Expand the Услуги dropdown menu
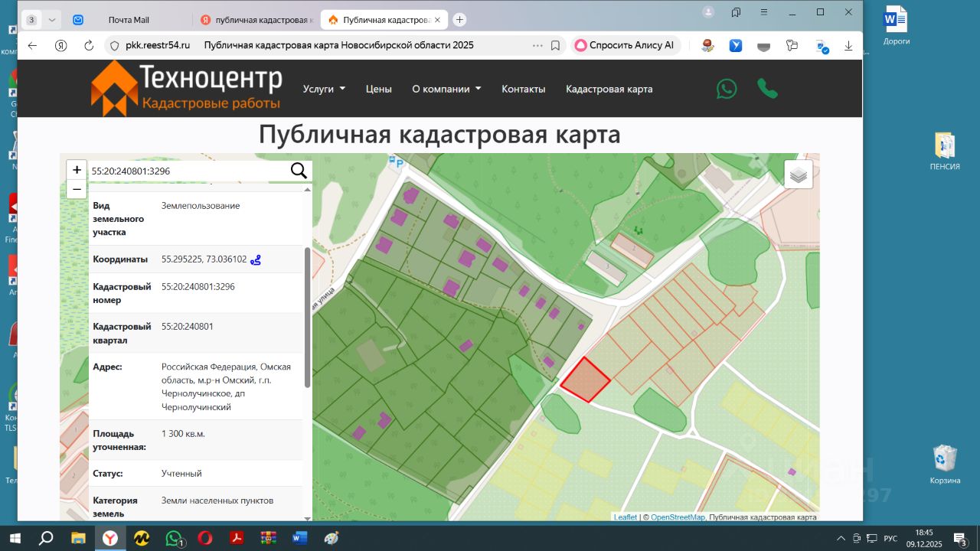This screenshot has width=980, height=551. [x=324, y=89]
